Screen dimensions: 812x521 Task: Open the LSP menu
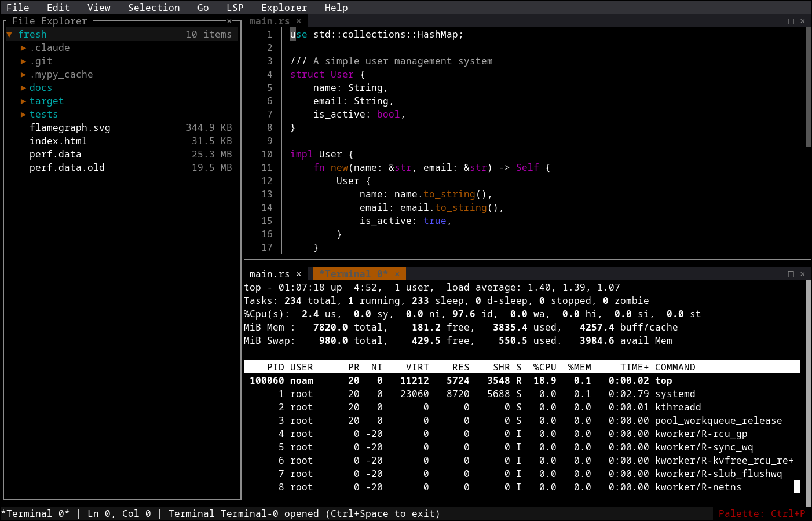(x=235, y=8)
